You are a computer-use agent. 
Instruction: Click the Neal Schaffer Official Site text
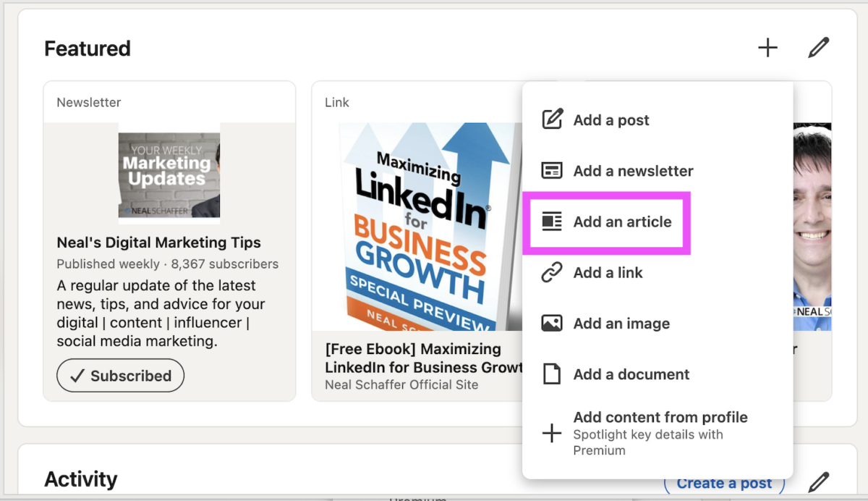(401, 384)
